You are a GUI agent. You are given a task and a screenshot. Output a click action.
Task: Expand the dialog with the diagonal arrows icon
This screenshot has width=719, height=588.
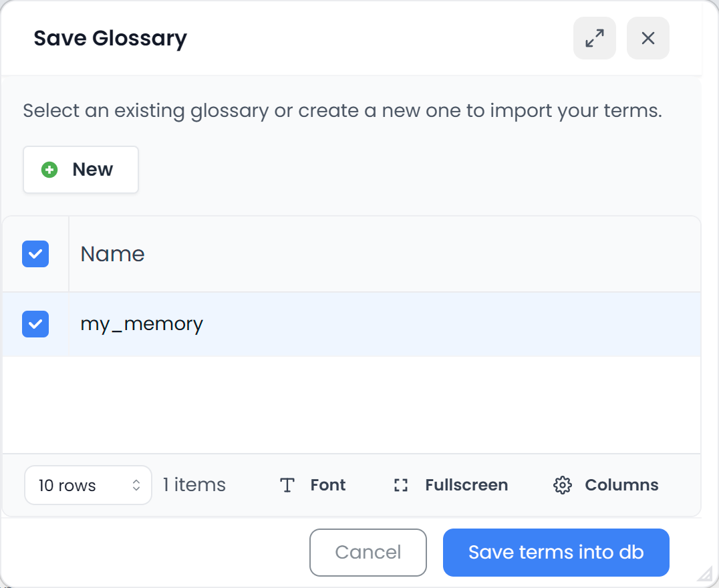[x=594, y=38]
